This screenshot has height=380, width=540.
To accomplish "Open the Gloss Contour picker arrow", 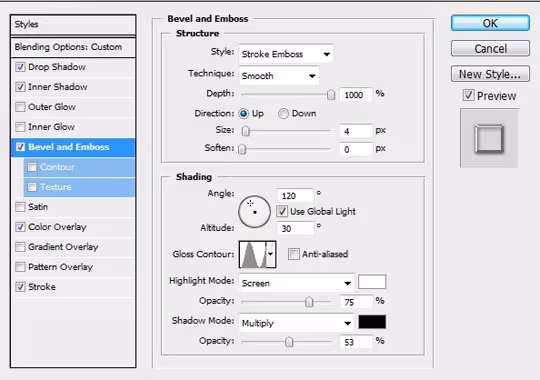I will click(271, 254).
